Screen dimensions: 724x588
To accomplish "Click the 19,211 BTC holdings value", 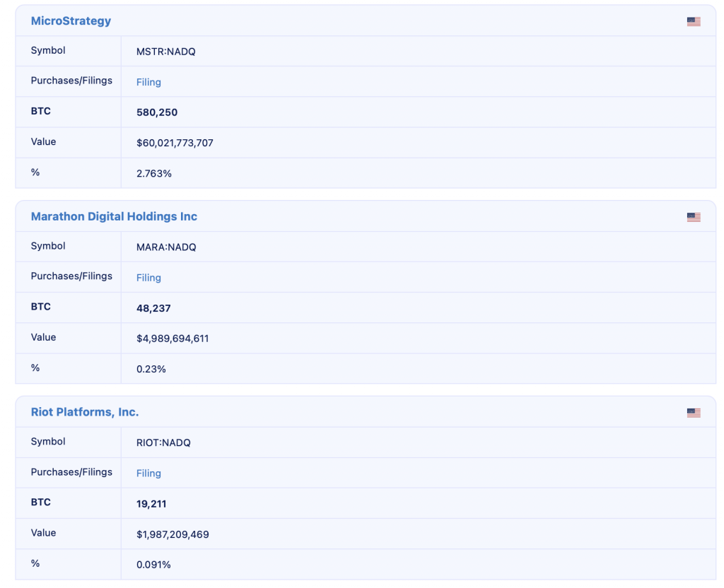I will (151, 504).
